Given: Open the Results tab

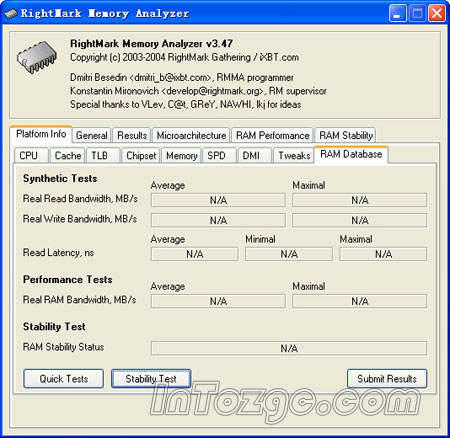Looking at the screenshot, I should [132, 135].
